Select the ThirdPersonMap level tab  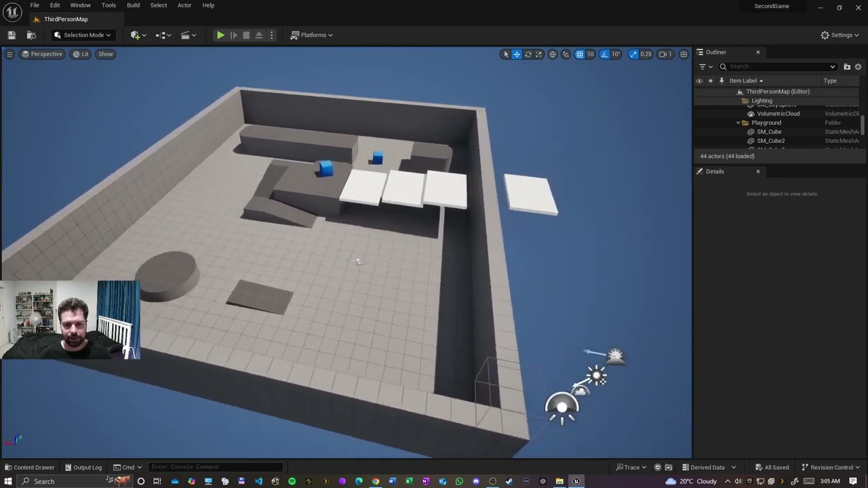(x=66, y=19)
